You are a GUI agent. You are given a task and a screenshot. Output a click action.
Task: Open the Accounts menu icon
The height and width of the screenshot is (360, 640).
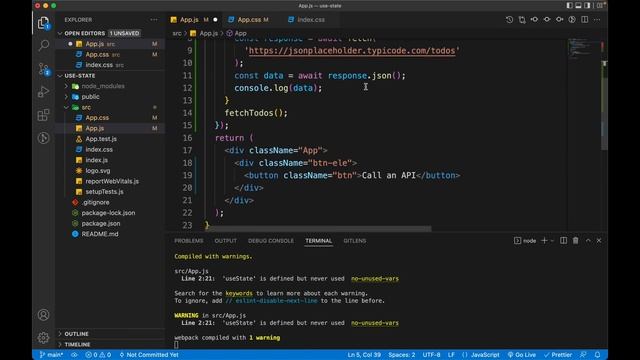point(43,315)
